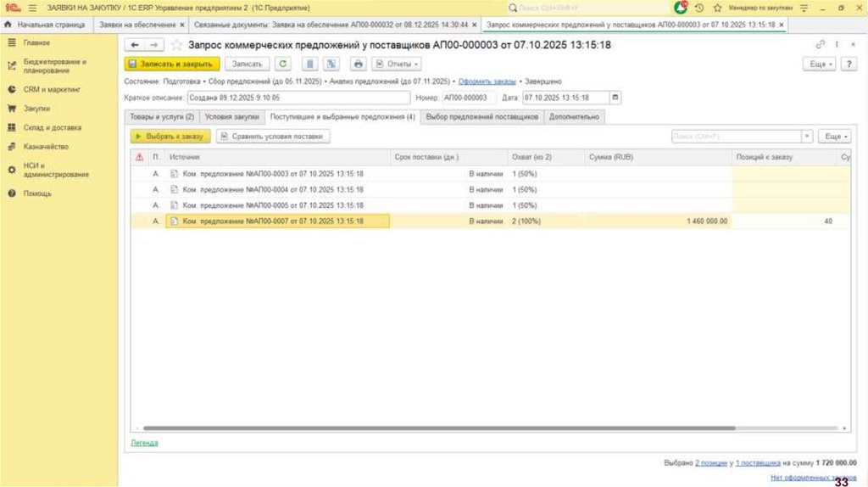Click the document structure icon
The width and height of the screenshot is (868, 487).
[310, 64]
